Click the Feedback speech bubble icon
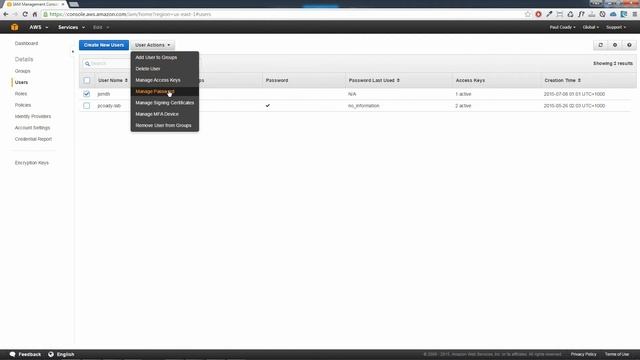640x360 pixels. [x=13, y=354]
